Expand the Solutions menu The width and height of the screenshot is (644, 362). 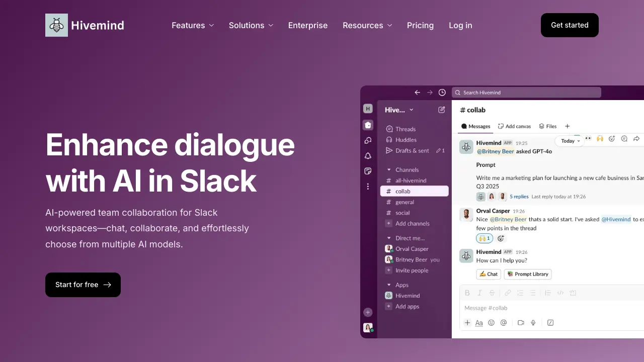pos(251,25)
